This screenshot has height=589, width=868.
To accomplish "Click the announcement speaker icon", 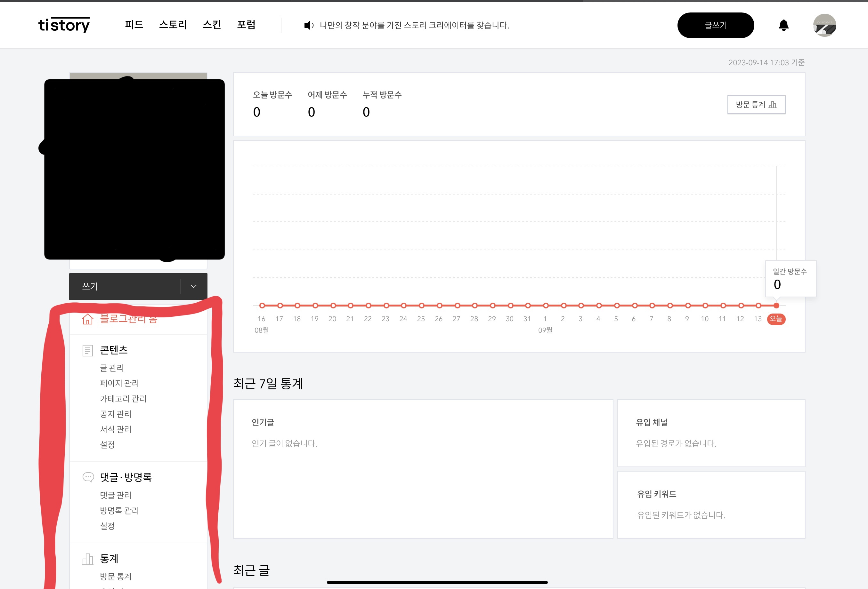I will click(x=309, y=25).
